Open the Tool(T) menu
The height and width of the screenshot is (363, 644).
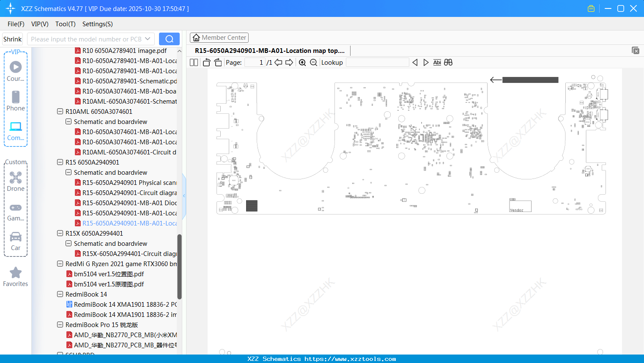point(66,24)
